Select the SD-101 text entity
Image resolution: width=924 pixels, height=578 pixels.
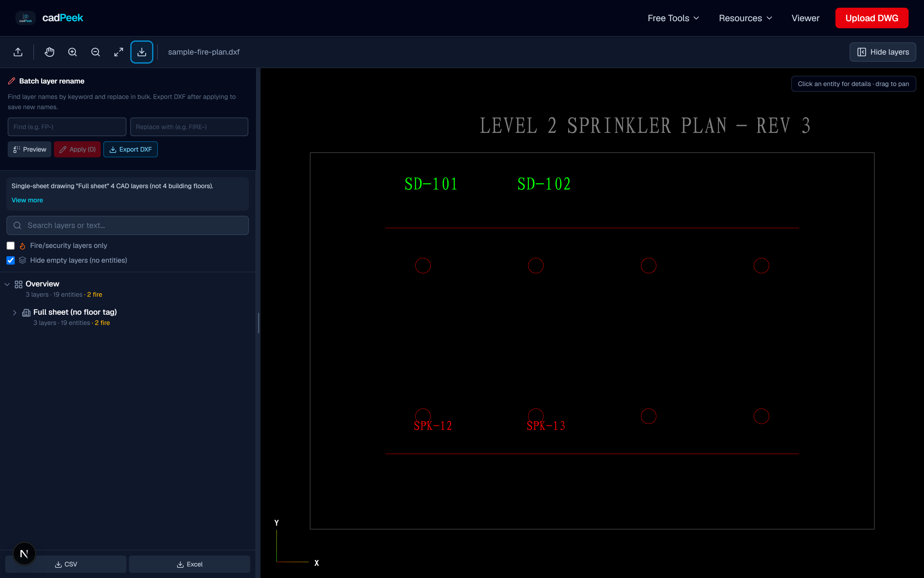coord(431,184)
